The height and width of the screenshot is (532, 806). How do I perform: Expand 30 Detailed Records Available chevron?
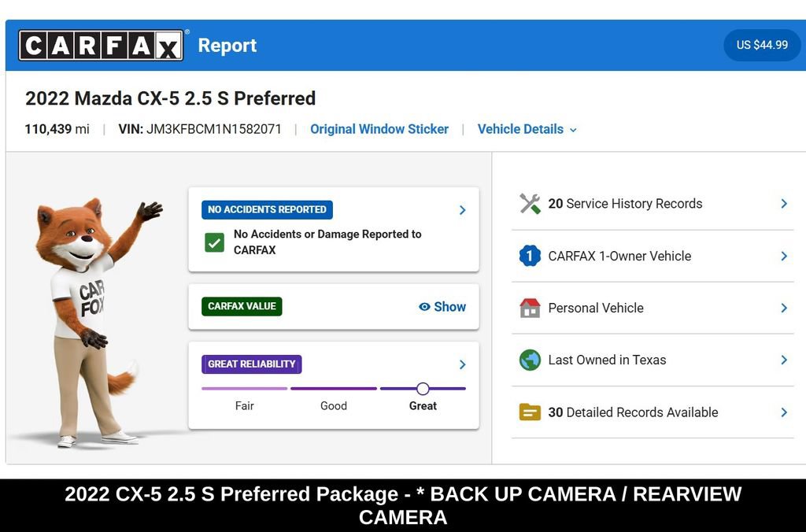pos(784,412)
